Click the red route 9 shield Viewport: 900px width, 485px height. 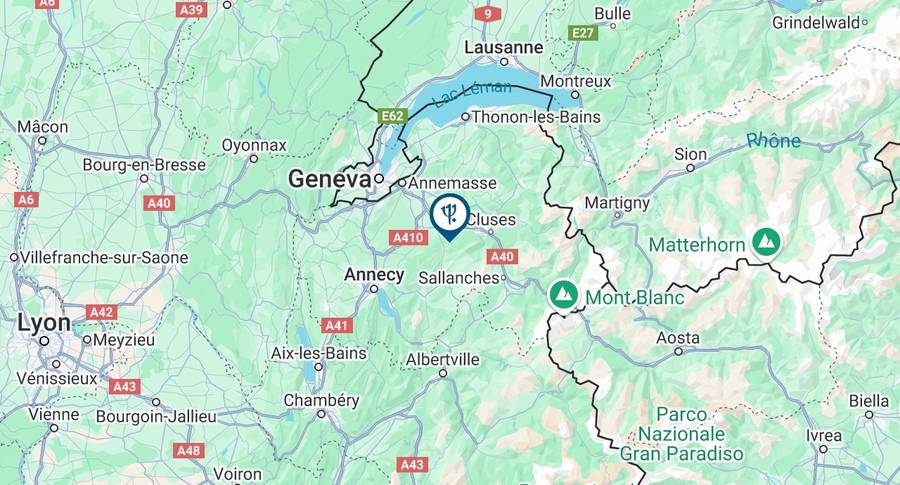pyautogui.click(x=488, y=14)
